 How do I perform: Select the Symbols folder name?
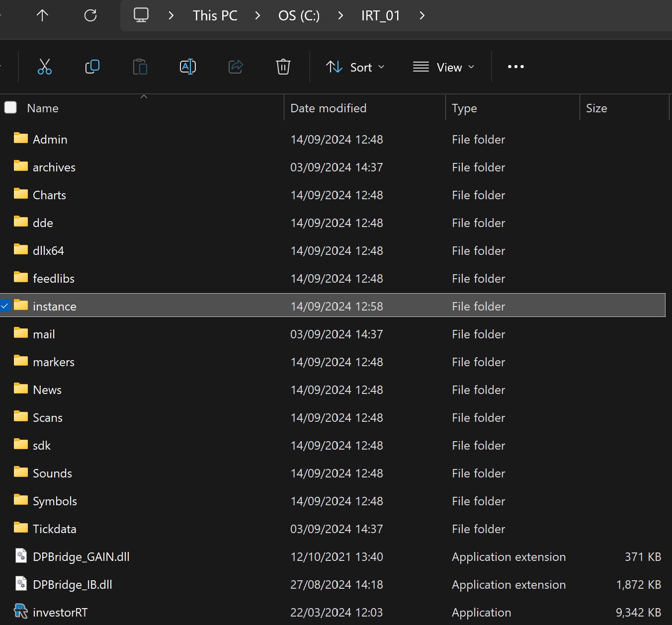coord(55,501)
